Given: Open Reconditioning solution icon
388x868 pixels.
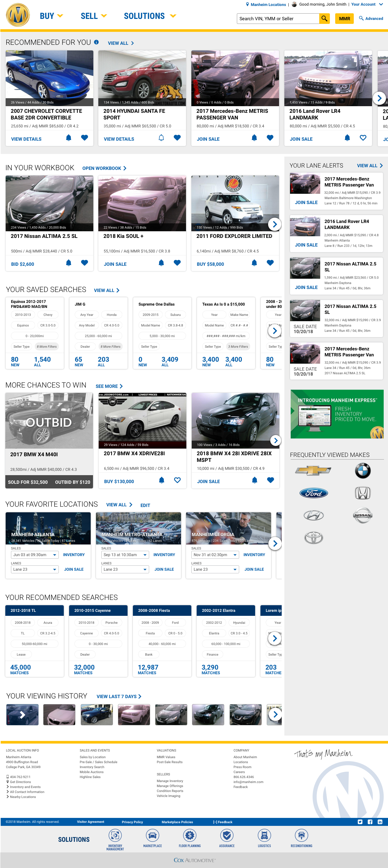Looking at the screenshot, I should coord(302,835).
